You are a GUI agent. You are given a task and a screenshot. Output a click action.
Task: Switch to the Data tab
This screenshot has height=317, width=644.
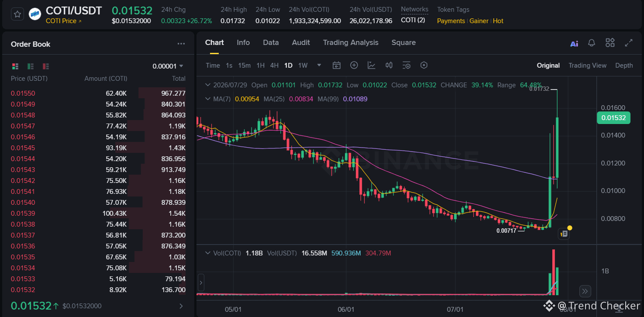[x=271, y=42]
